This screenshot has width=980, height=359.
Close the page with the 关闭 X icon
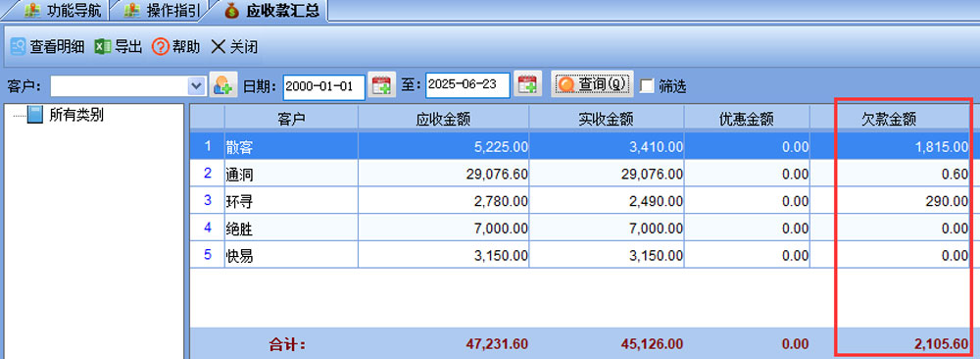[219, 47]
